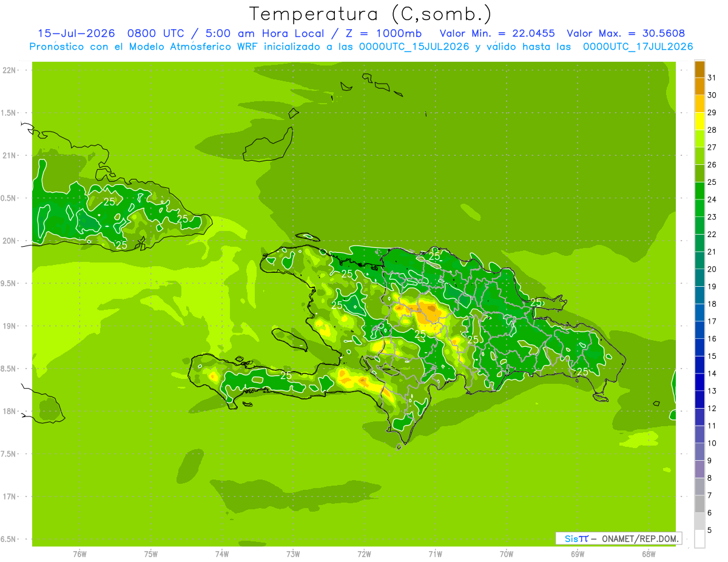
Task: Click the "69W" longitude label
Action: tap(578, 554)
